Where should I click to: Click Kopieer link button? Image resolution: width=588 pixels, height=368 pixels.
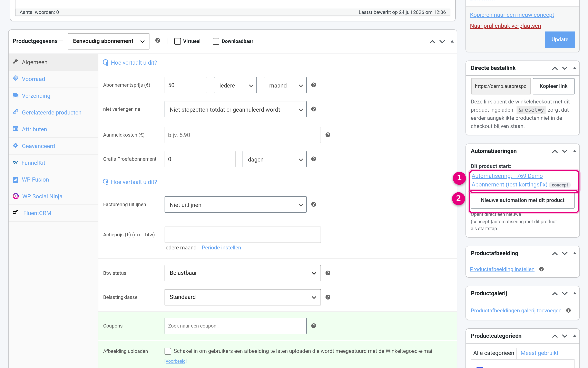553,86
